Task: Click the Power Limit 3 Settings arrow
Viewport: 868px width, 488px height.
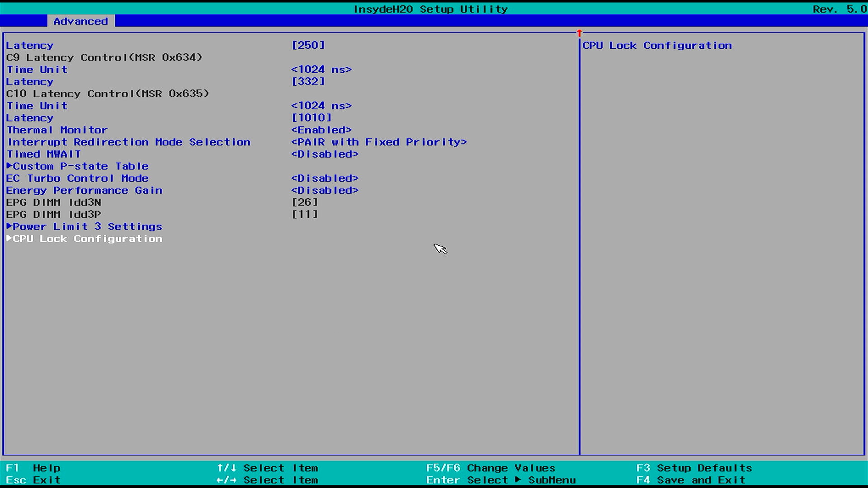Action: point(9,226)
